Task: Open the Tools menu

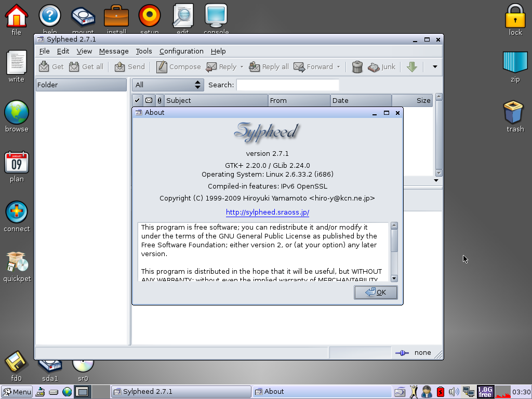Action: 144,51
